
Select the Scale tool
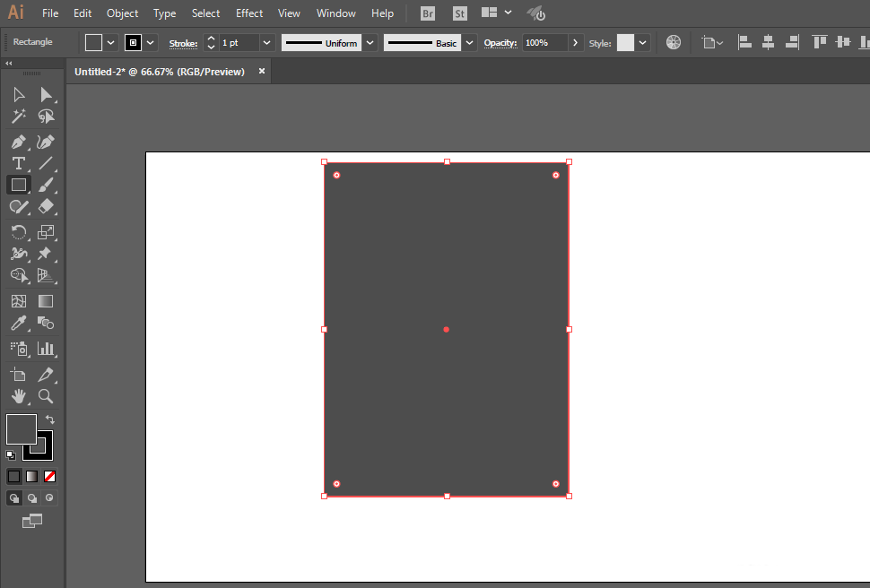pyautogui.click(x=46, y=232)
